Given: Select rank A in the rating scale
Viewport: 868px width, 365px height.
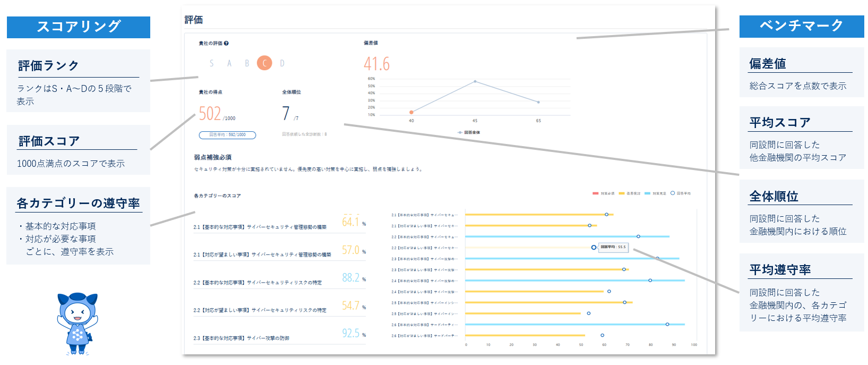Looking at the screenshot, I should click(x=229, y=63).
